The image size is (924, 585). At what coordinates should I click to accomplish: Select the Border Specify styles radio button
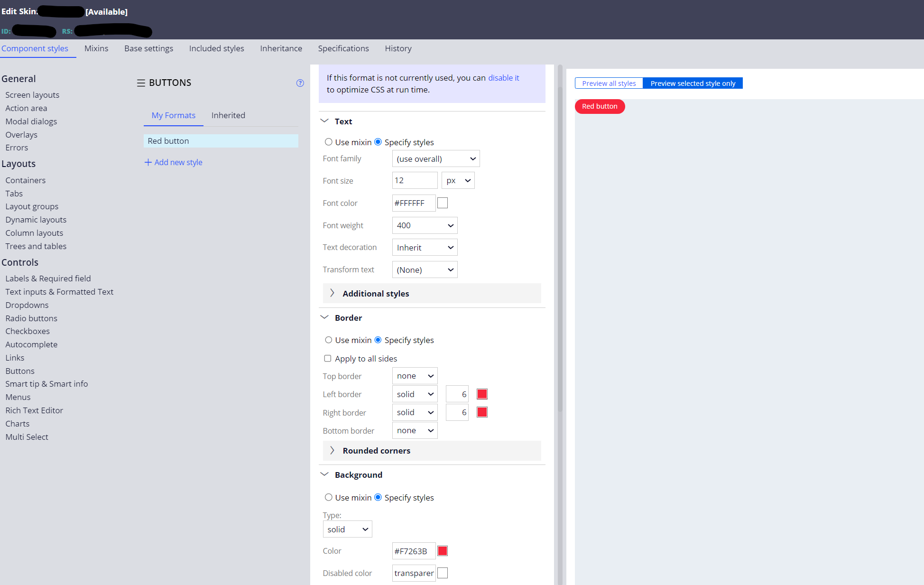coord(378,340)
